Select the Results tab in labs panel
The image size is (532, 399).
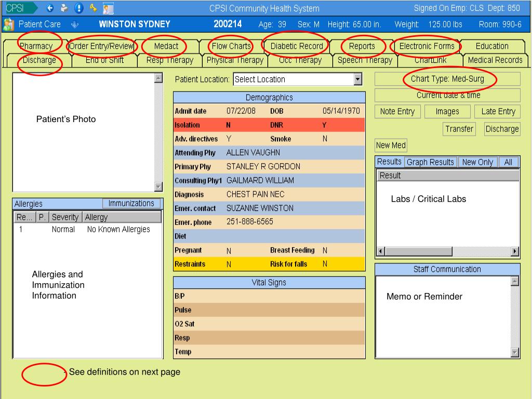click(389, 162)
